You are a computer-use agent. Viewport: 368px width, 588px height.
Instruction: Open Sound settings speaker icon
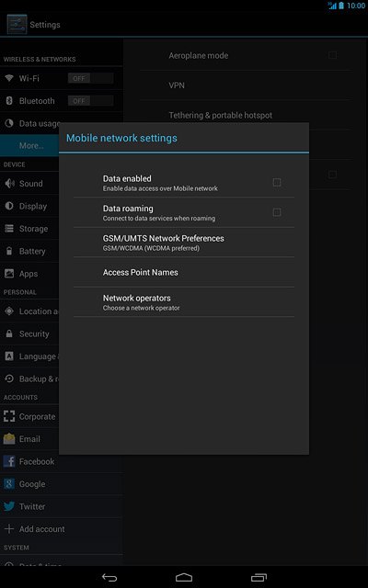[x=9, y=184]
